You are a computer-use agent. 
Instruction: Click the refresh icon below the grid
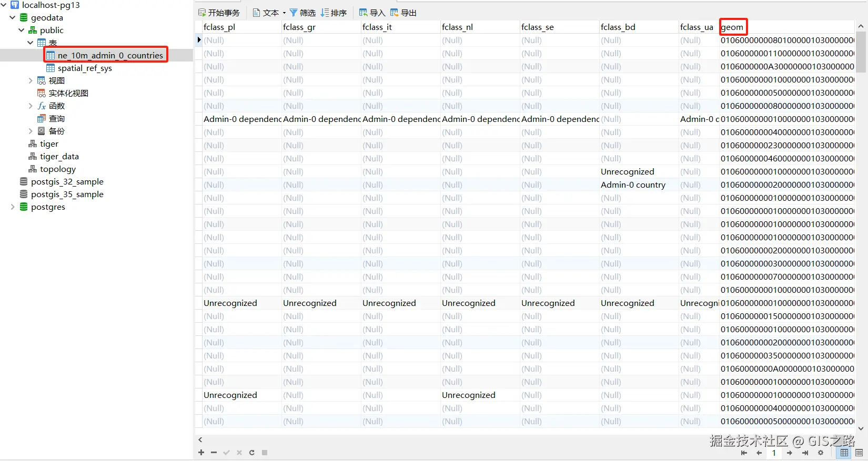[x=252, y=452]
